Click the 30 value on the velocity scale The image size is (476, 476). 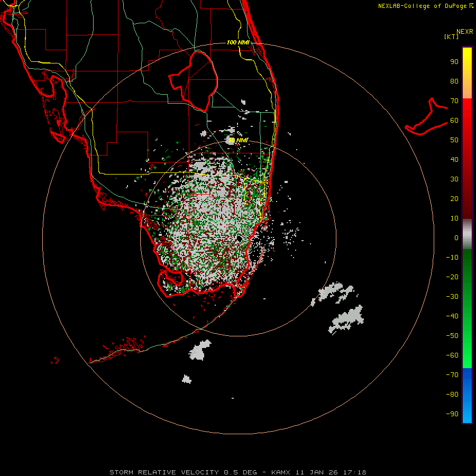click(x=454, y=179)
